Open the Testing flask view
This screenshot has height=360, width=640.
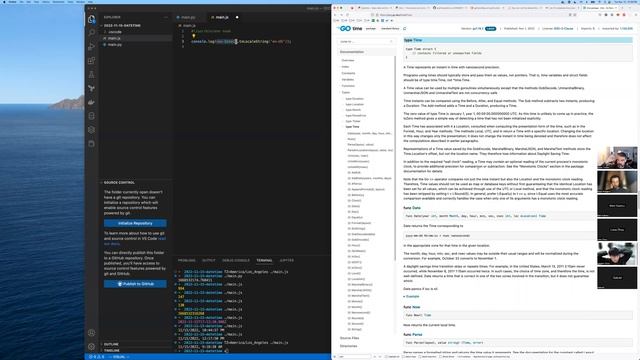coord(91,74)
